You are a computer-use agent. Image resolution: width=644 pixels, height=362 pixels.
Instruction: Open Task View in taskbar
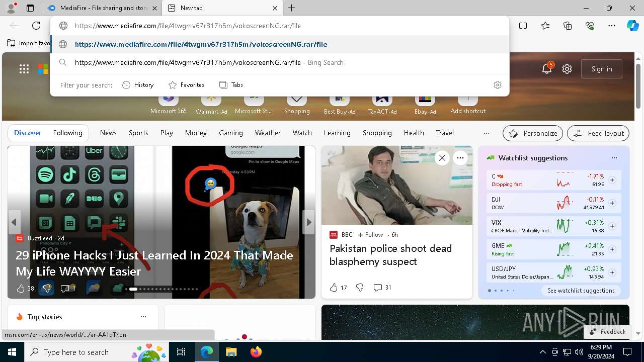181,352
